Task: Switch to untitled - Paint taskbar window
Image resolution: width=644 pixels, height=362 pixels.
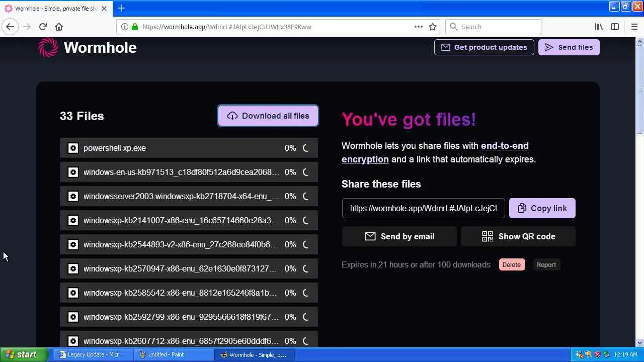Action: coord(174,354)
